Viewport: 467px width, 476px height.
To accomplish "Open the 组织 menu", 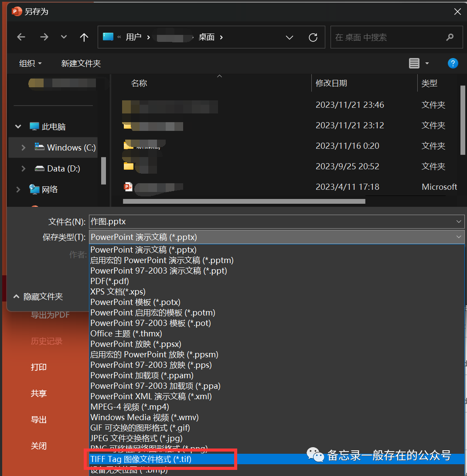I will (x=31, y=63).
